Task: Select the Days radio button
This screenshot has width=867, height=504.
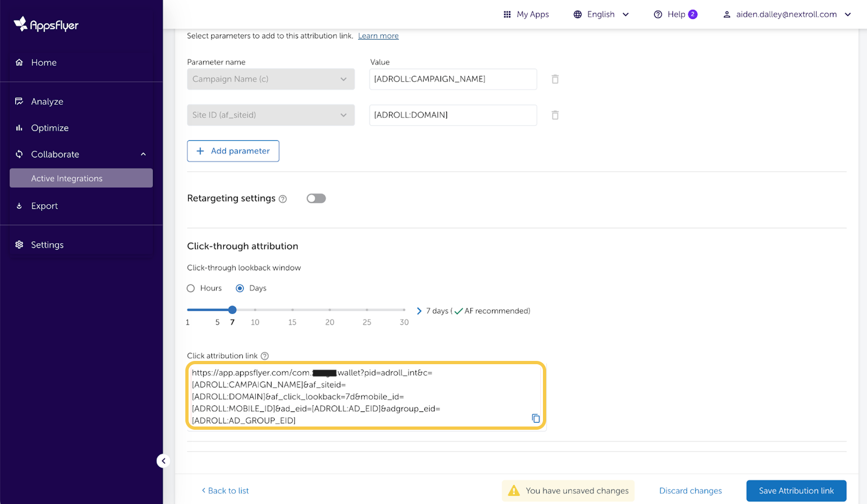Action: pos(240,288)
